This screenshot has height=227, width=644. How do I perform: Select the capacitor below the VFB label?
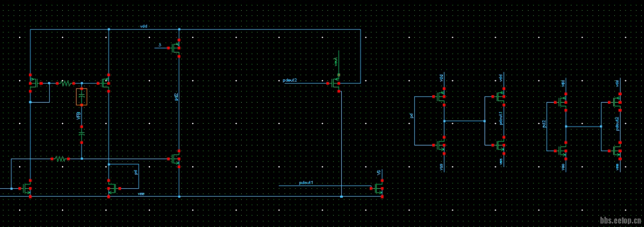[82, 134]
